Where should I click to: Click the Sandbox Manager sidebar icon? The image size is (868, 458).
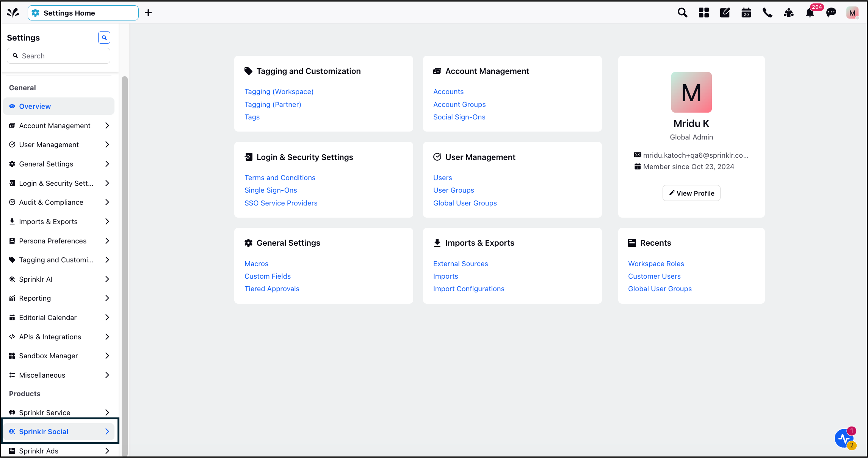click(12, 356)
